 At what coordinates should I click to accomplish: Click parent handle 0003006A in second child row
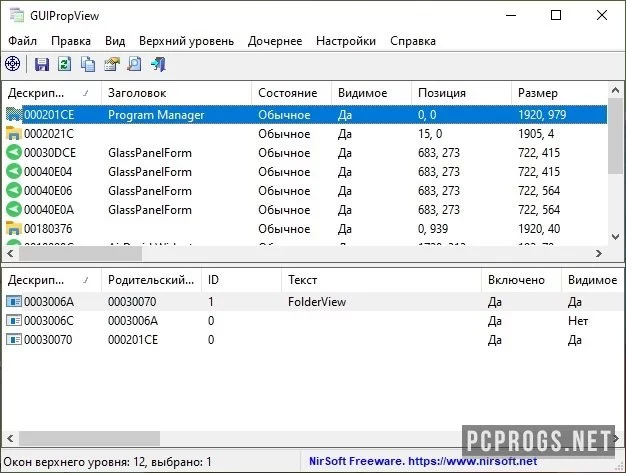[133, 321]
